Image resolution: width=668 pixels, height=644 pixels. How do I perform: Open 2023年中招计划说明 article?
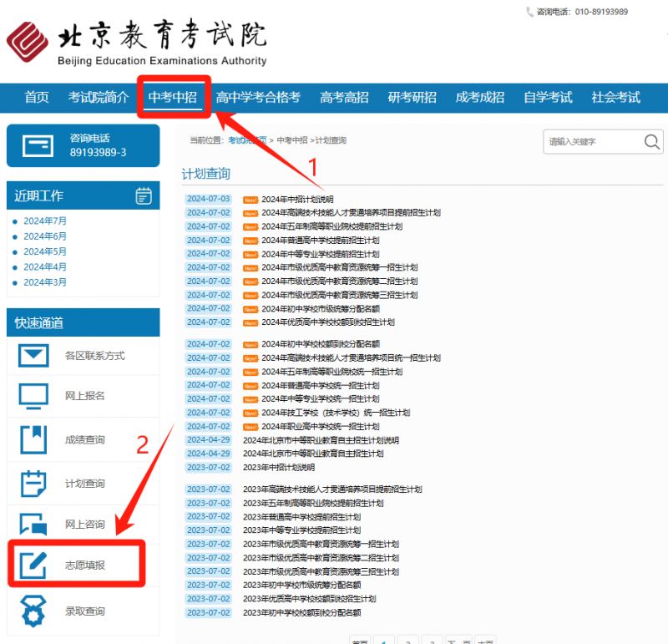click(x=279, y=468)
